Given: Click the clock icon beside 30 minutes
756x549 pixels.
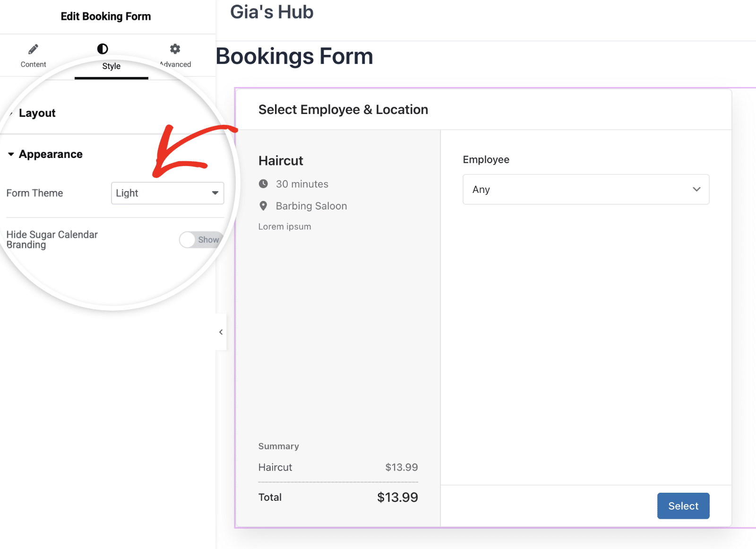Looking at the screenshot, I should coord(264,184).
